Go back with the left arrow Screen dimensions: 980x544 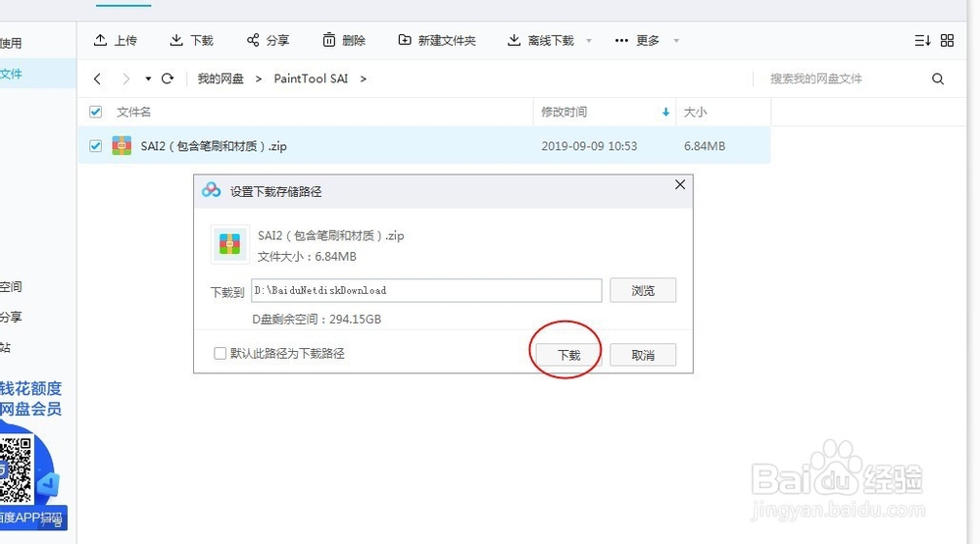point(97,78)
